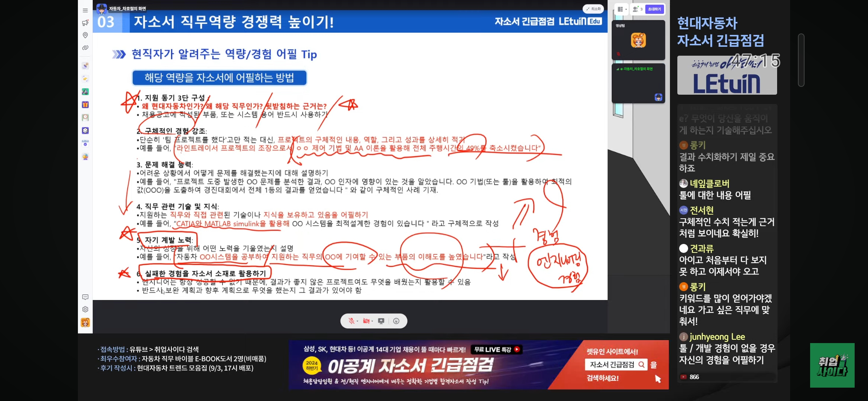Screen dimensions: 868x401
Task: Open the hamburger menu in sidebar
Action: pyautogui.click(x=85, y=10)
